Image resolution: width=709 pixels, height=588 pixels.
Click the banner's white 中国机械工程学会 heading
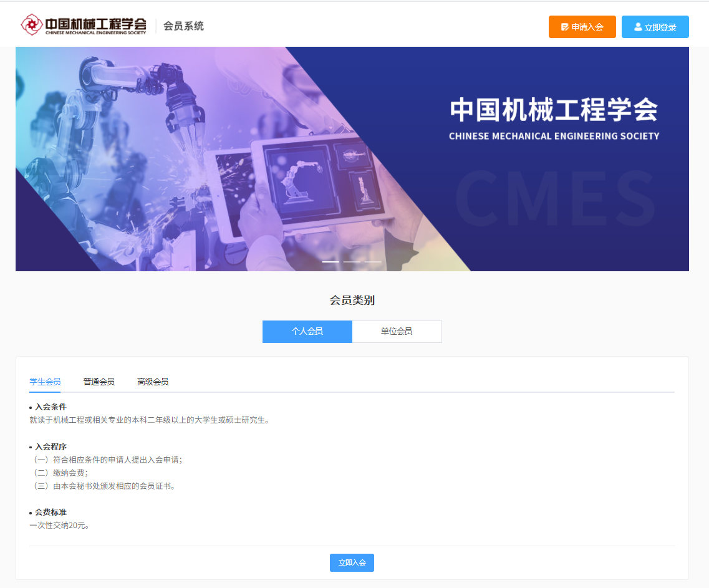pos(554,111)
